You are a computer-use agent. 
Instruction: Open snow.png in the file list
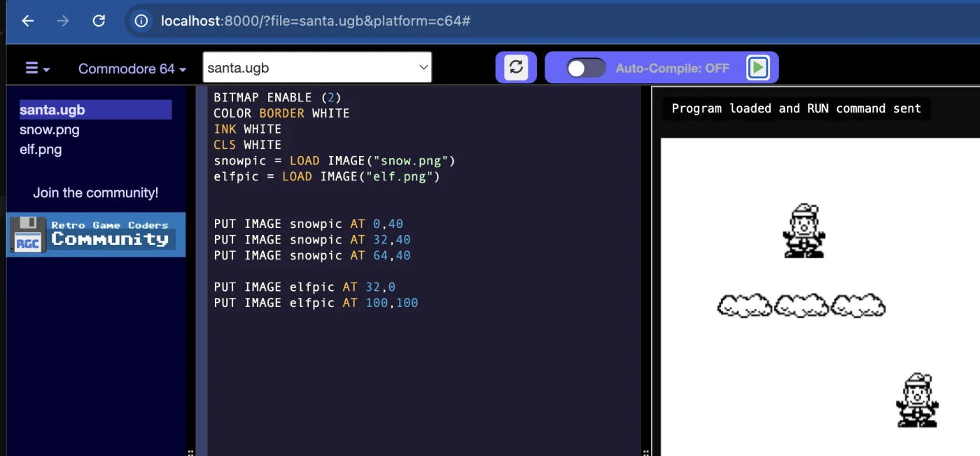click(x=50, y=129)
